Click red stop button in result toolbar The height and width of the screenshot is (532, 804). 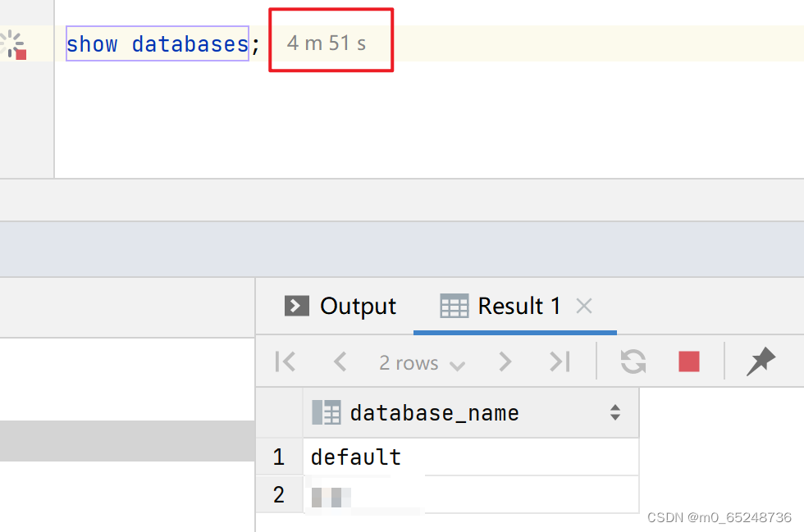[x=688, y=361]
